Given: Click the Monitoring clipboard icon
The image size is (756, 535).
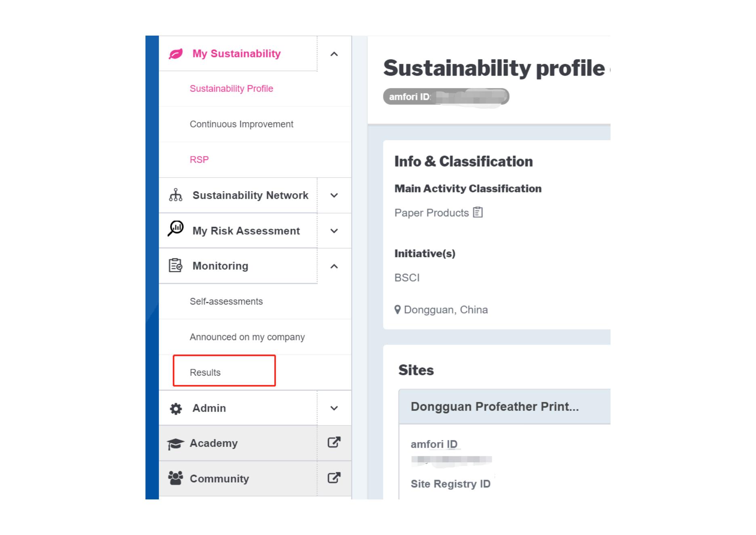Looking at the screenshot, I should pyautogui.click(x=175, y=266).
